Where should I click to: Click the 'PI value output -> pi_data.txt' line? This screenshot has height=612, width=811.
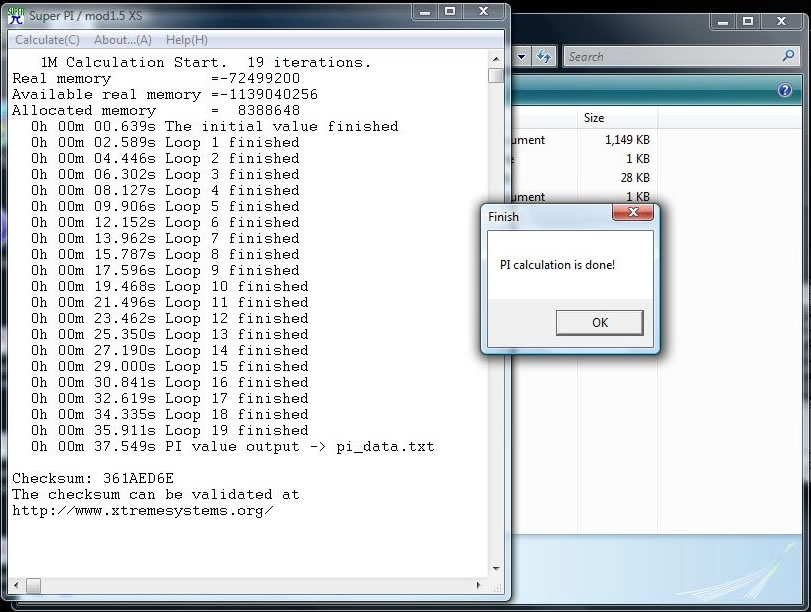(x=232, y=446)
